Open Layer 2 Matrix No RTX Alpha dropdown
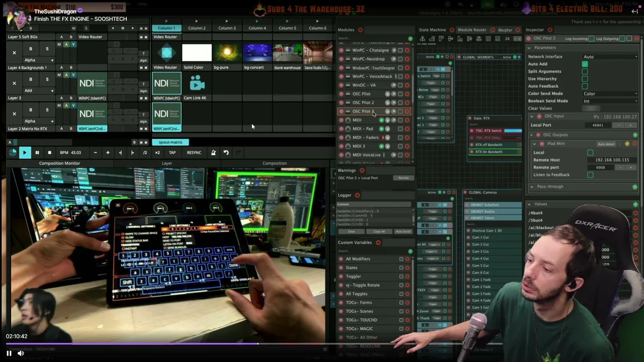 [x=39, y=121]
